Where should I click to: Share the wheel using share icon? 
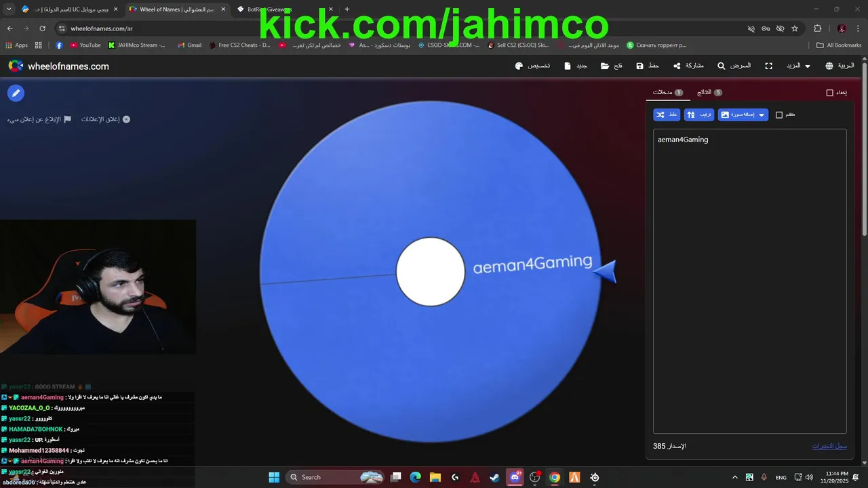[677, 66]
